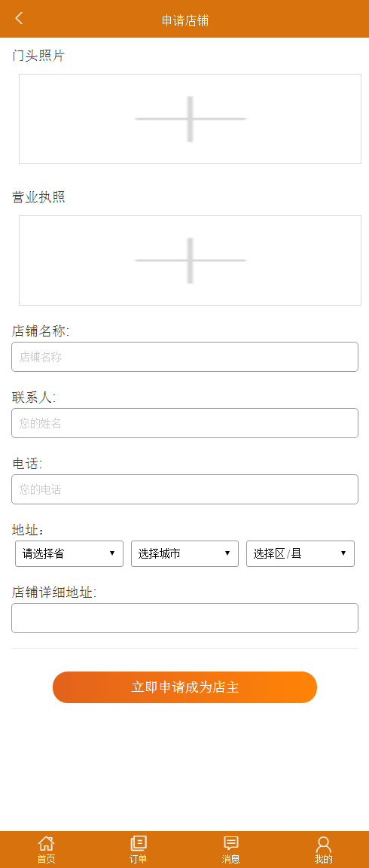The image size is (369, 868).
Task: Switch to the 订单 tab label
Action: 139,859
